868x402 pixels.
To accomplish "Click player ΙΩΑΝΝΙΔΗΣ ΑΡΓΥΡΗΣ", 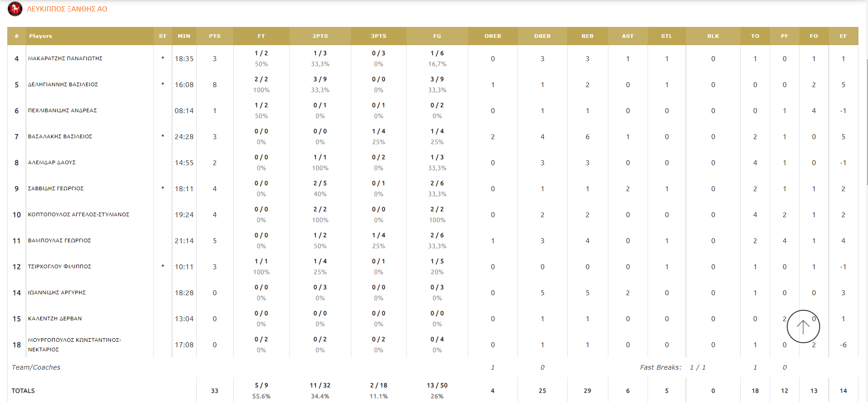I will click(x=57, y=292).
